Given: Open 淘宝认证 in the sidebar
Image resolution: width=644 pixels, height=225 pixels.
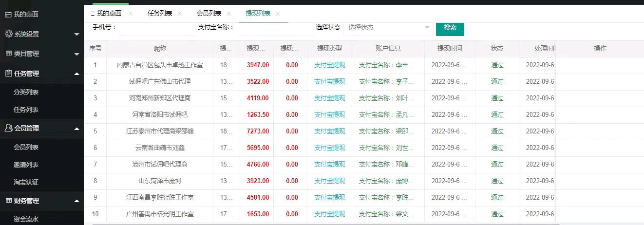Looking at the screenshot, I should pyautogui.click(x=26, y=183).
